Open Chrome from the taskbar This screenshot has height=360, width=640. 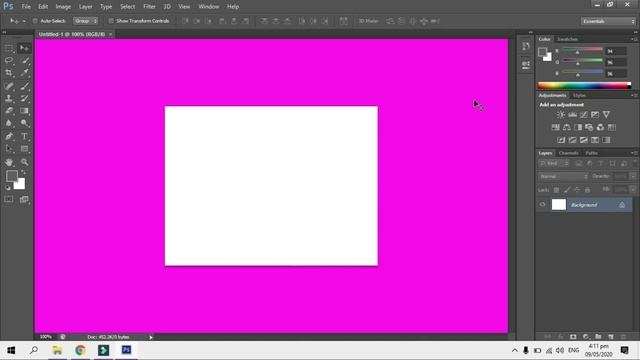(x=80, y=350)
